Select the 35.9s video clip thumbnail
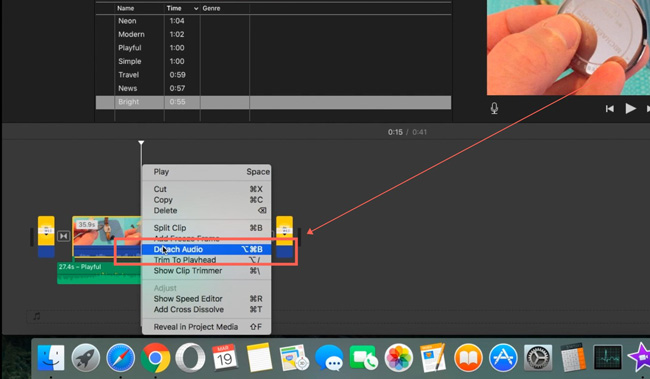 pyautogui.click(x=107, y=237)
